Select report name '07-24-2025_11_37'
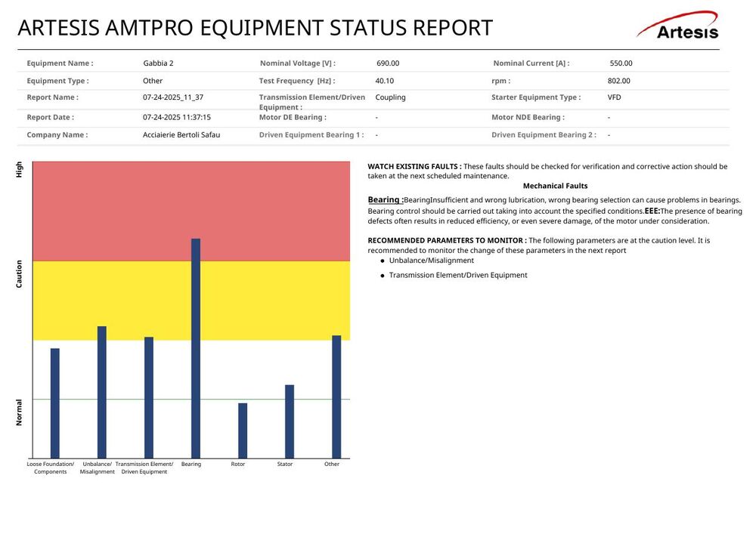The image size is (756, 534). [x=173, y=97]
